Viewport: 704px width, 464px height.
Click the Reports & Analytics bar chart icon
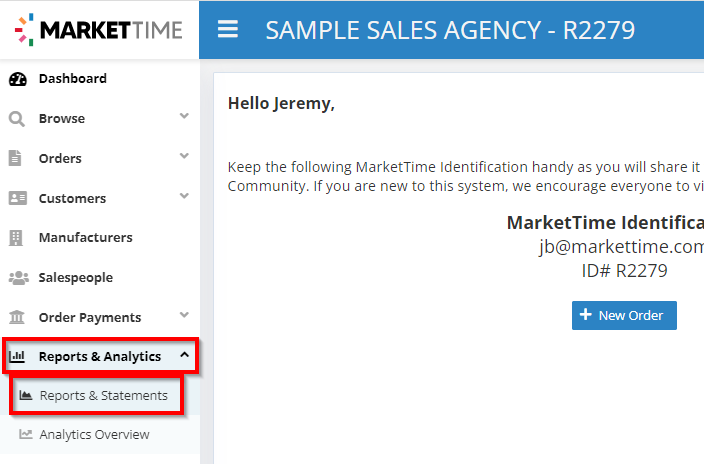tap(17, 357)
